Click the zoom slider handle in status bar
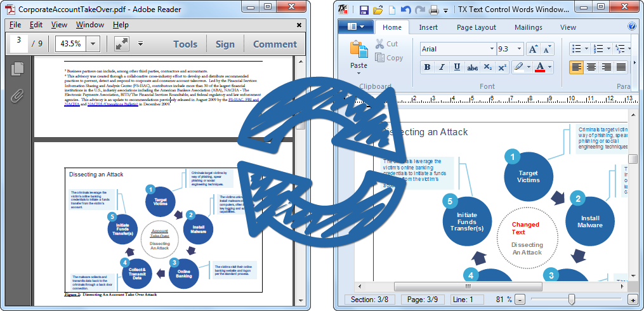 click(x=571, y=300)
